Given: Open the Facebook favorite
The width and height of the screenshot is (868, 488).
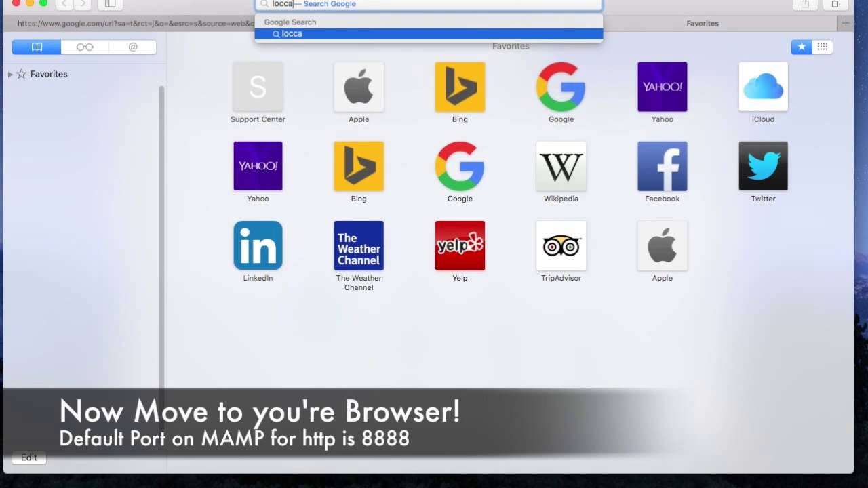Looking at the screenshot, I should coord(663,166).
